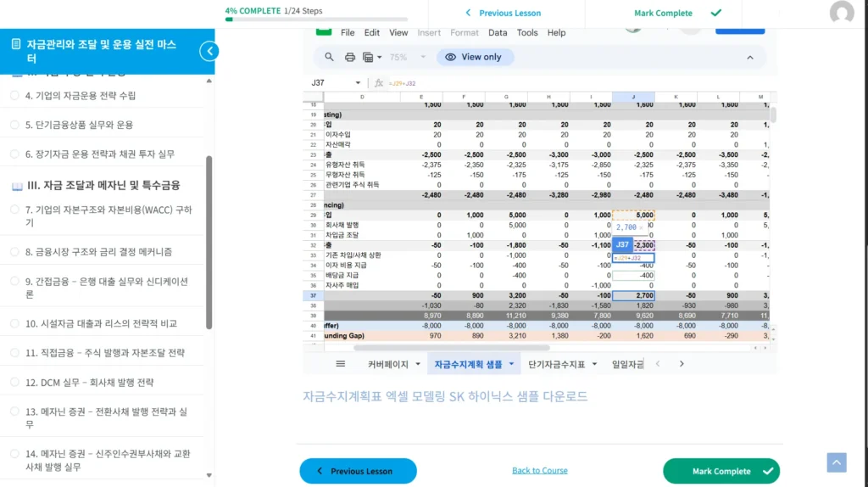Click the spreadsheet horizontal scrollbar
The height and width of the screenshot is (487, 868).
click(452, 348)
